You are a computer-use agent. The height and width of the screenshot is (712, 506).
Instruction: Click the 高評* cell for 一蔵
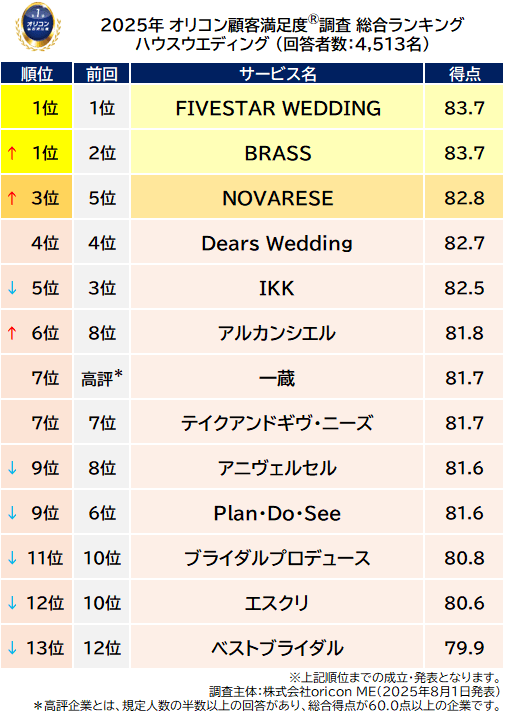coord(102,378)
